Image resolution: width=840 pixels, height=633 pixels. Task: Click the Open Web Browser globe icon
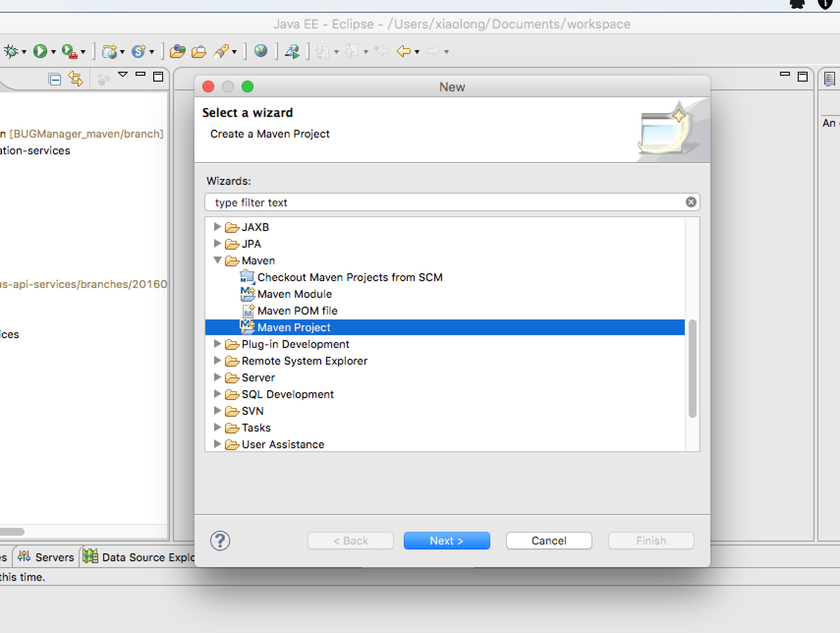(x=261, y=51)
